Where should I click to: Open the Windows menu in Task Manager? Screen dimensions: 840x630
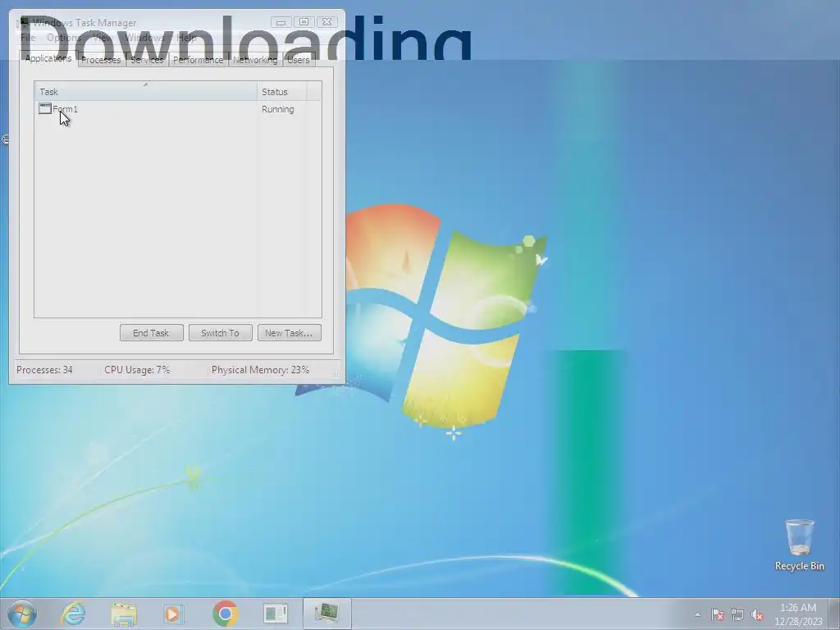click(x=144, y=38)
